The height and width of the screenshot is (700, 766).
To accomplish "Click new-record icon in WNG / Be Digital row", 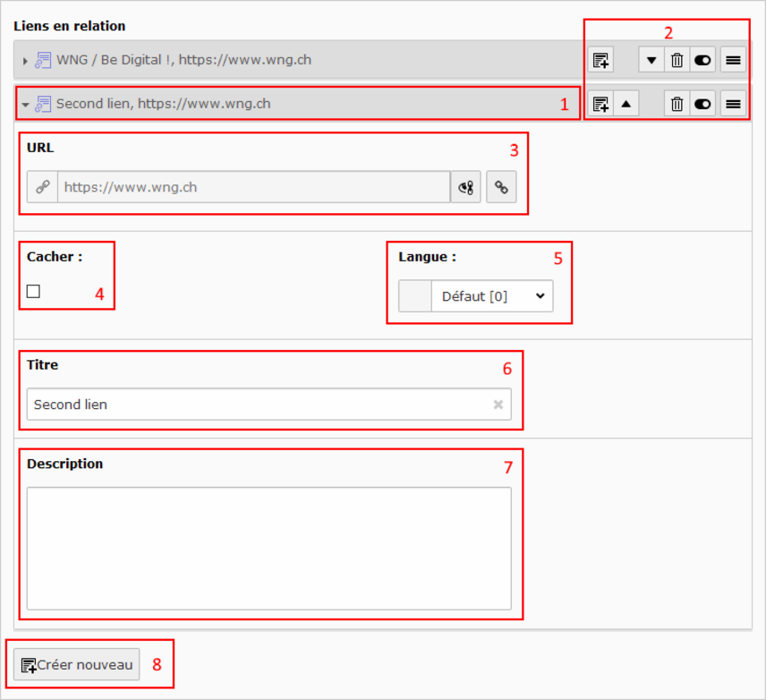I will pos(600,61).
